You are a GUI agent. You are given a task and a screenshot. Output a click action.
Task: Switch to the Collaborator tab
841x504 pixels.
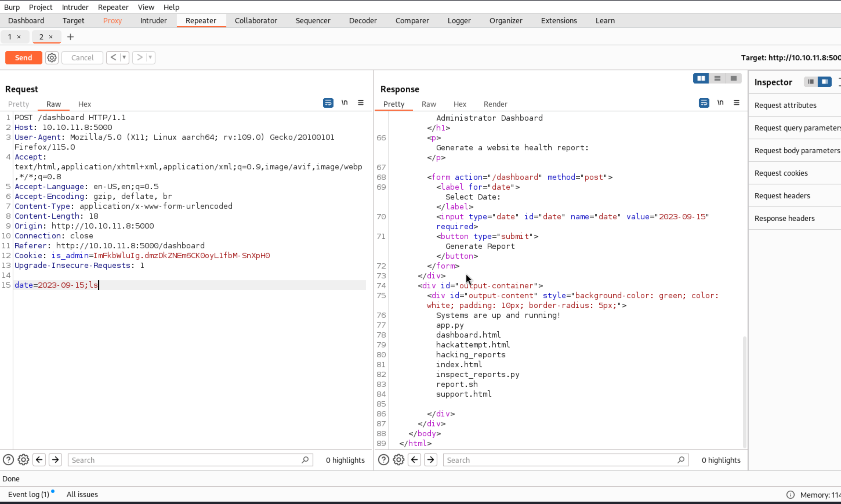pyautogui.click(x=256, y=20)
